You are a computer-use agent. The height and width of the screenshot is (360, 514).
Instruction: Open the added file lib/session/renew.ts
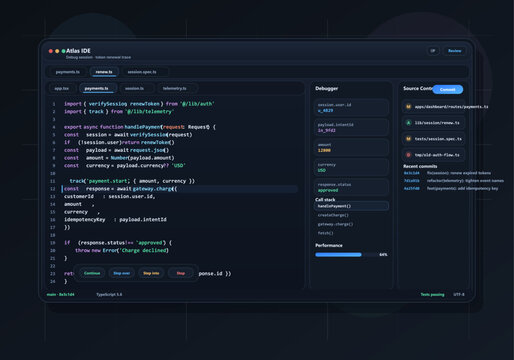pos(433,123)
